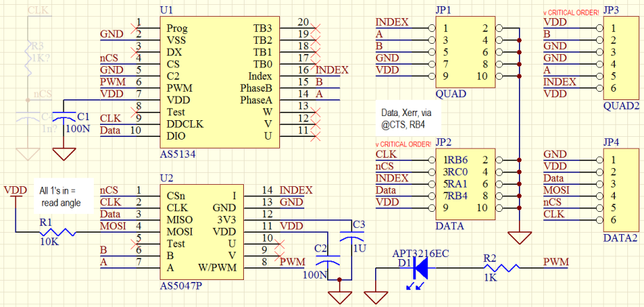Select greyed-out capacitor C4 symbol
644x307 pixels.
point(28,118)
